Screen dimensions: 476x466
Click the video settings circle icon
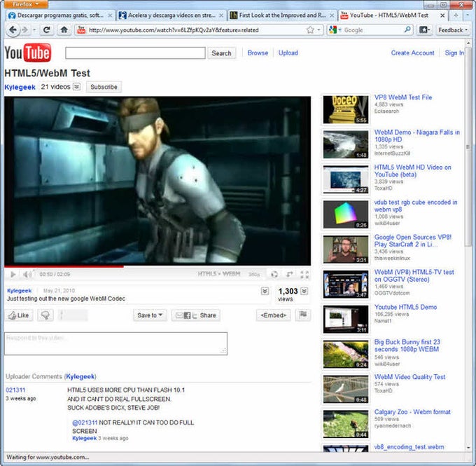click(274, 275)
